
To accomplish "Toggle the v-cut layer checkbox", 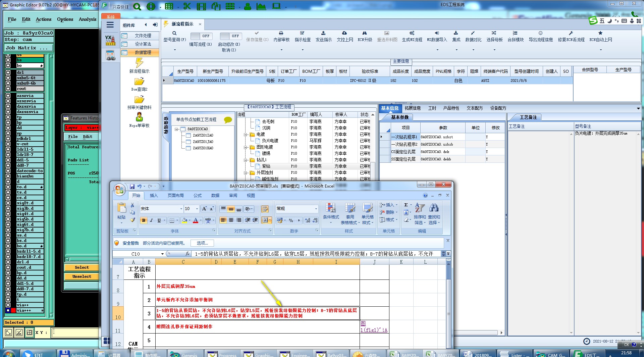I will point(8,144).
